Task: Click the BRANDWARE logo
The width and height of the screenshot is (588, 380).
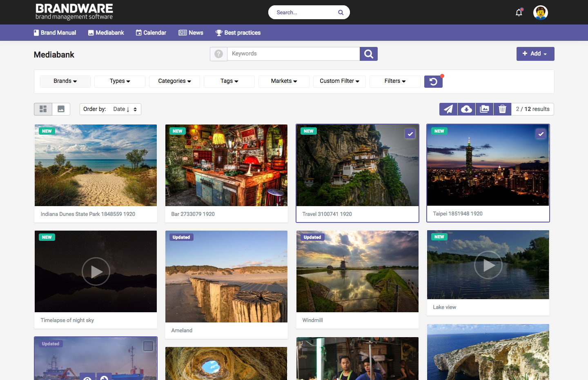Action: (x=74, y=12)
